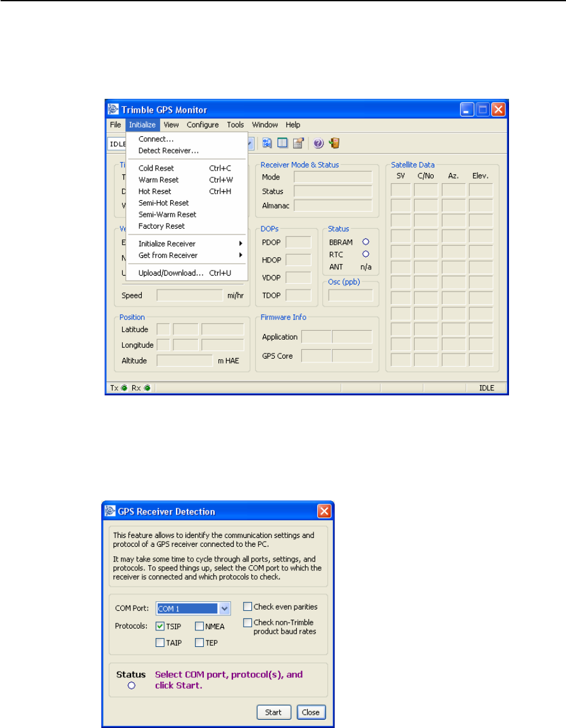Open the COM Port dropdown arrow

coord(224,608)
